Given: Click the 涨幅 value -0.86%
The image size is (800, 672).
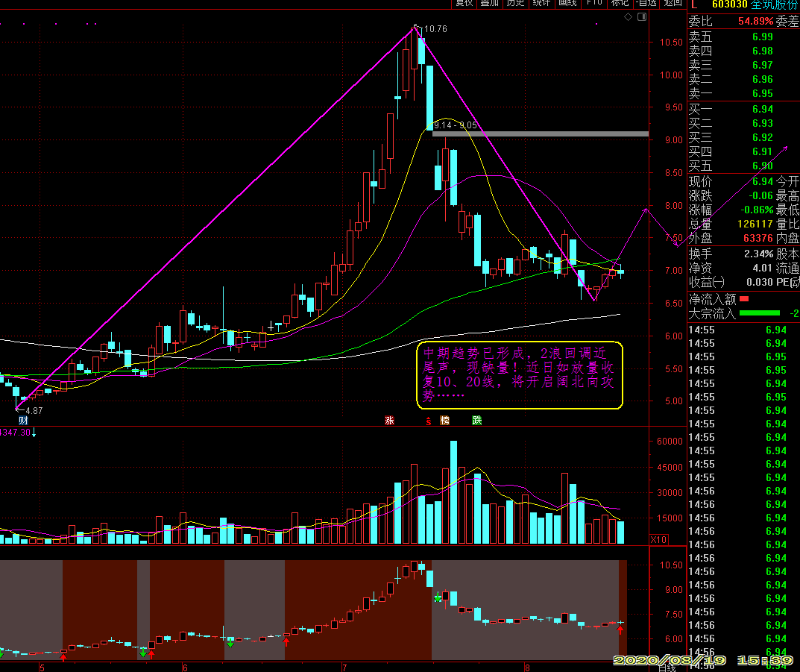Looking at the screenshot, I should (758, 210).
